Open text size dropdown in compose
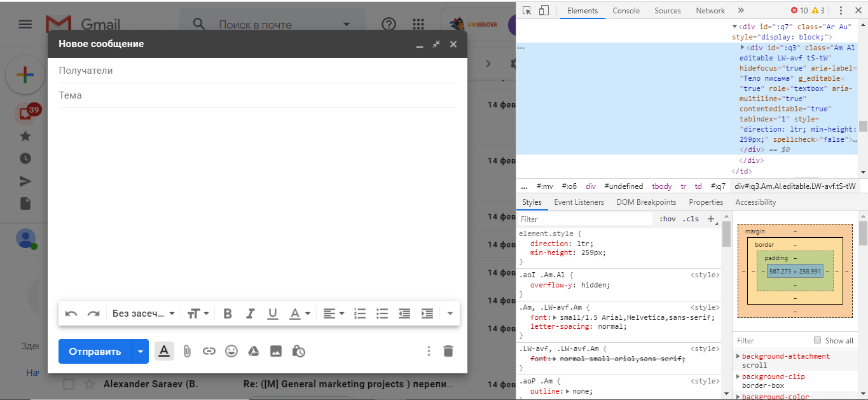 coord(198,314)
